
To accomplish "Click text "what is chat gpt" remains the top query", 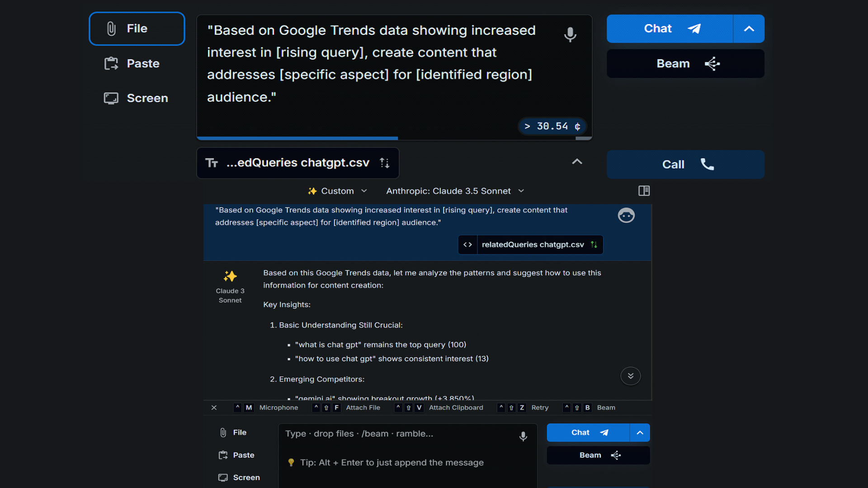I will (x=381, y=345).
